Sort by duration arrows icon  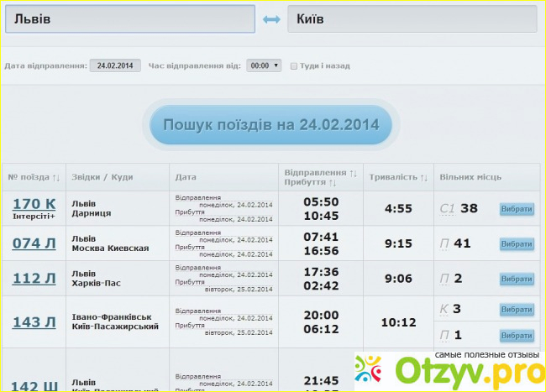tap(423, 177)
